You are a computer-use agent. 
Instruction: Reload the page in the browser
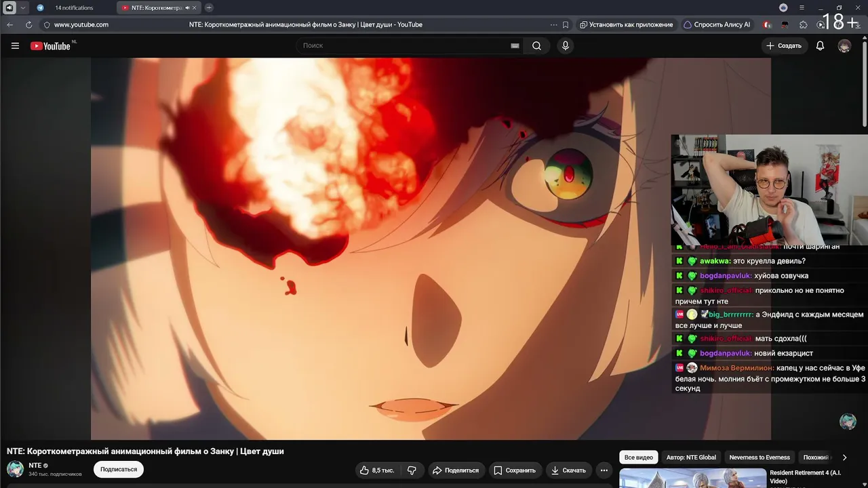28,24
